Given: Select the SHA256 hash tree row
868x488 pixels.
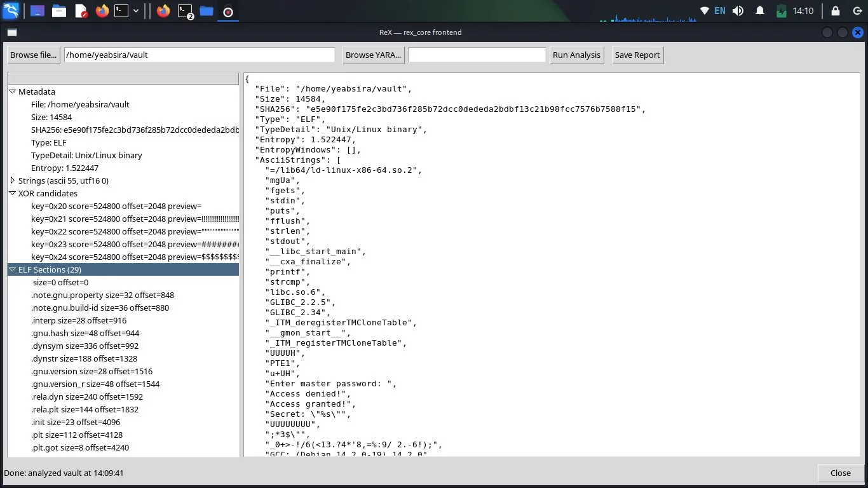Looking at the screenshot, I should (123, 130).
